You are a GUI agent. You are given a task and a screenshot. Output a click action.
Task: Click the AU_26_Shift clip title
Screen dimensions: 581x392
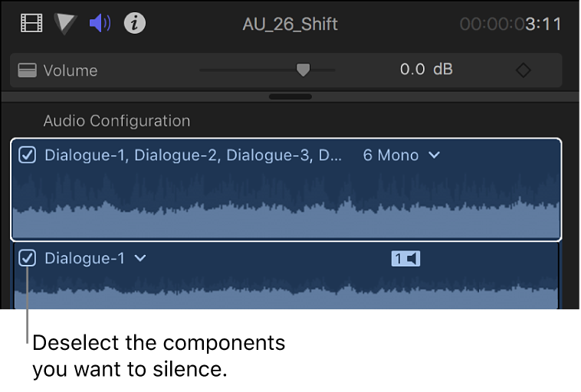[290, 24]
